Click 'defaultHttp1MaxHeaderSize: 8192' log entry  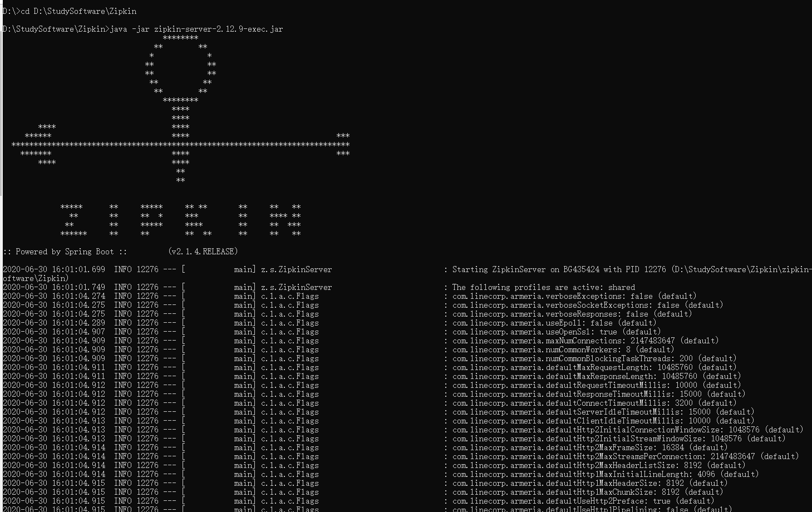[x=615, y=483]
